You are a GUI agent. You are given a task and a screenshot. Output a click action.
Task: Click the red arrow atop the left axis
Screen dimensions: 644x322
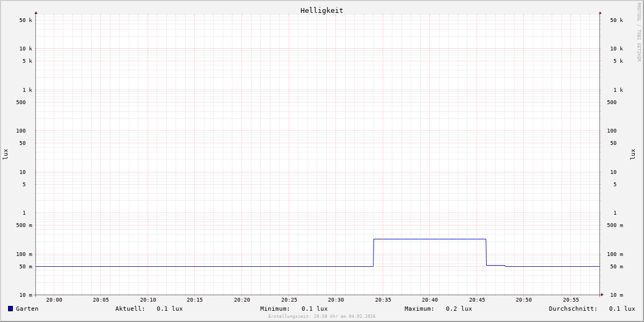(x=36, y=13)
